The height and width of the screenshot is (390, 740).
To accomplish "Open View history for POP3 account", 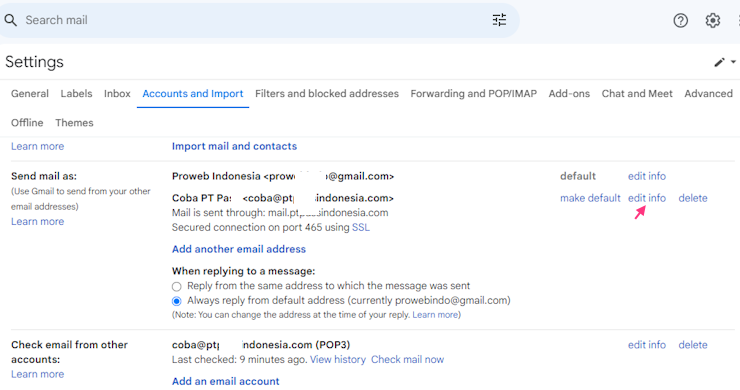I will tap(337, 359).
